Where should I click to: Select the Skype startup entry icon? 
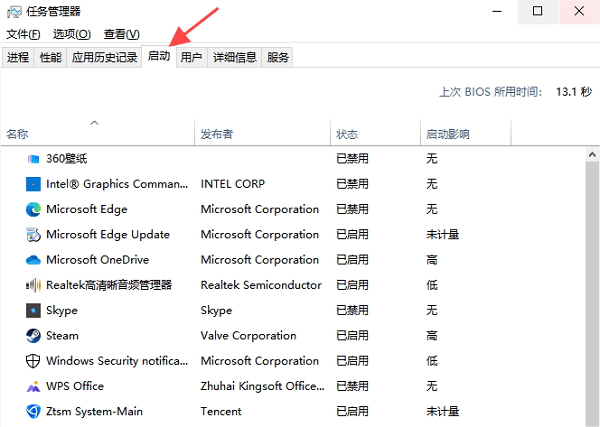33,310
